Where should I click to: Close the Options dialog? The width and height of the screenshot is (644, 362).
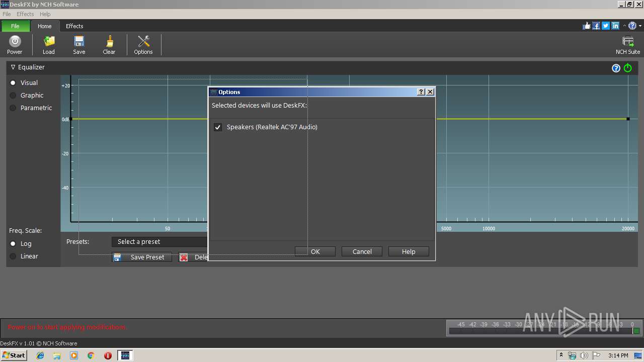tap(430, 92)
